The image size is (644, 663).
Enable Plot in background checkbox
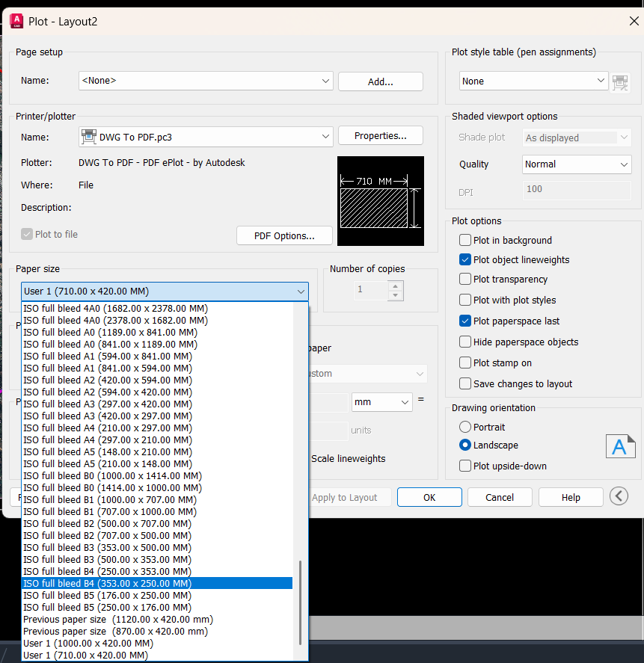tap(464, 241)
